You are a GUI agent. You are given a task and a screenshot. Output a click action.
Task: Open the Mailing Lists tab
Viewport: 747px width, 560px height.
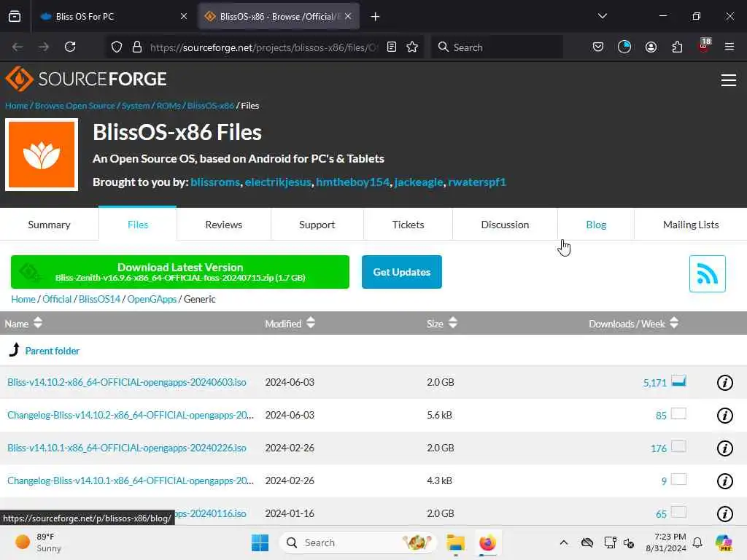(691, 225)
